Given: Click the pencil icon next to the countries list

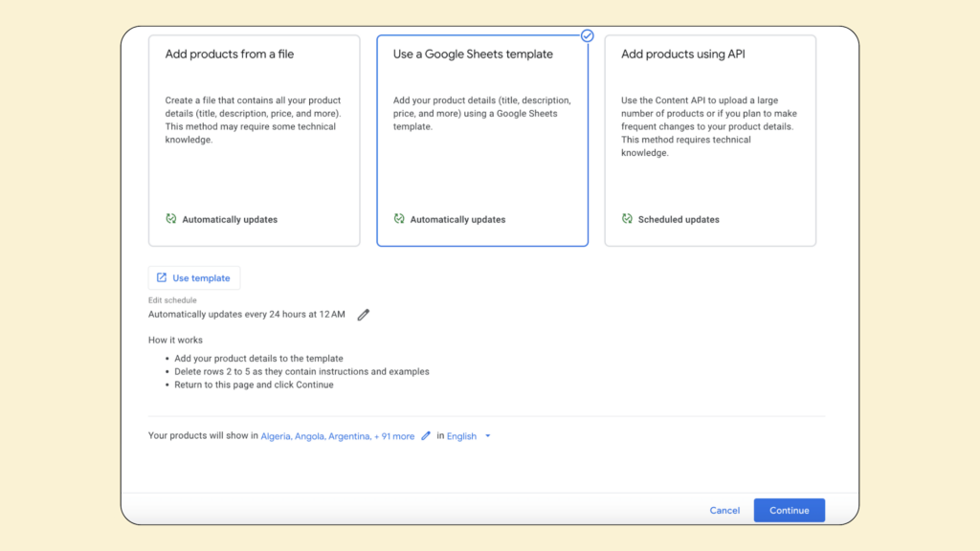Looking at the screenshot, I should click(x=426, y=435).
